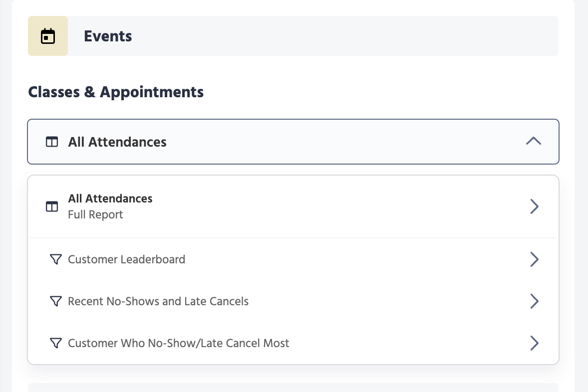This screenshot has height=392, width=588.
Task: Click filter icon beside Customer Who No-Show/Late Cancel Most
Action: pos(56,343)
